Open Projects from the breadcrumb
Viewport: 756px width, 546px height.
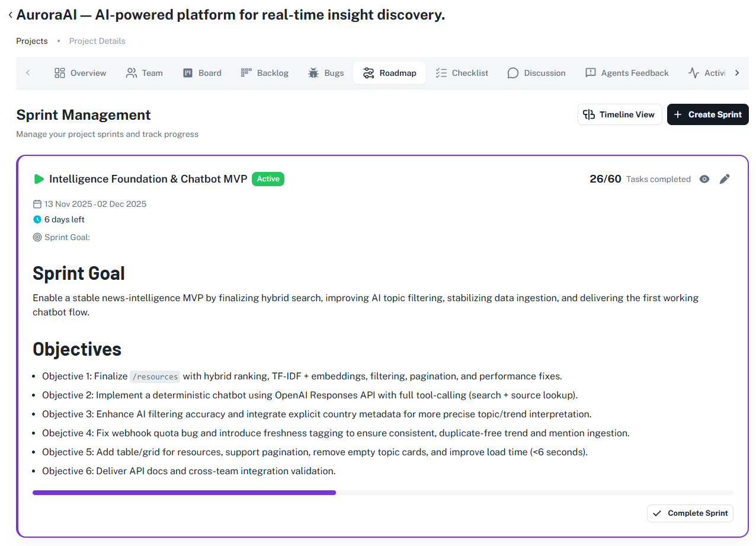31,41
